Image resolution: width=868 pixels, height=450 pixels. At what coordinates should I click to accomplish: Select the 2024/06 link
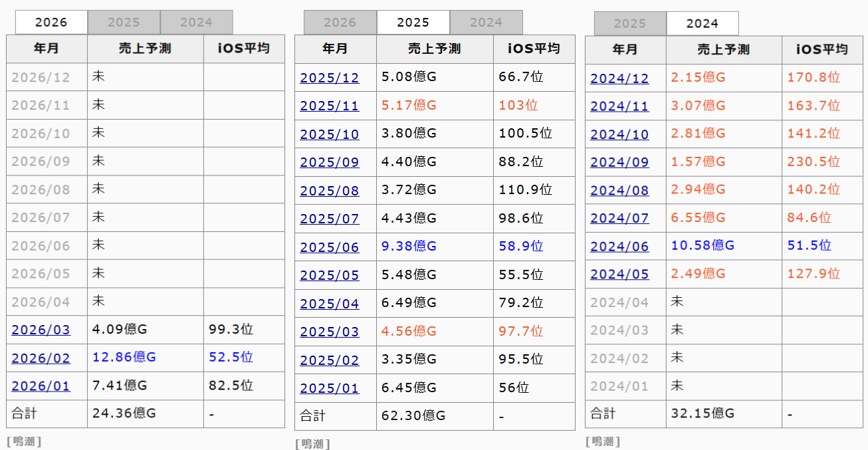pyautogui.click(x=619, y=247)
